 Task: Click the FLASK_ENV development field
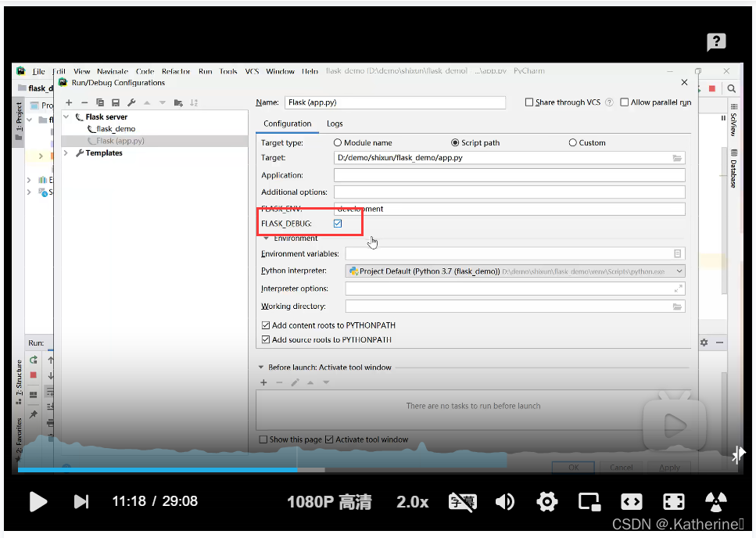[509, 210]
